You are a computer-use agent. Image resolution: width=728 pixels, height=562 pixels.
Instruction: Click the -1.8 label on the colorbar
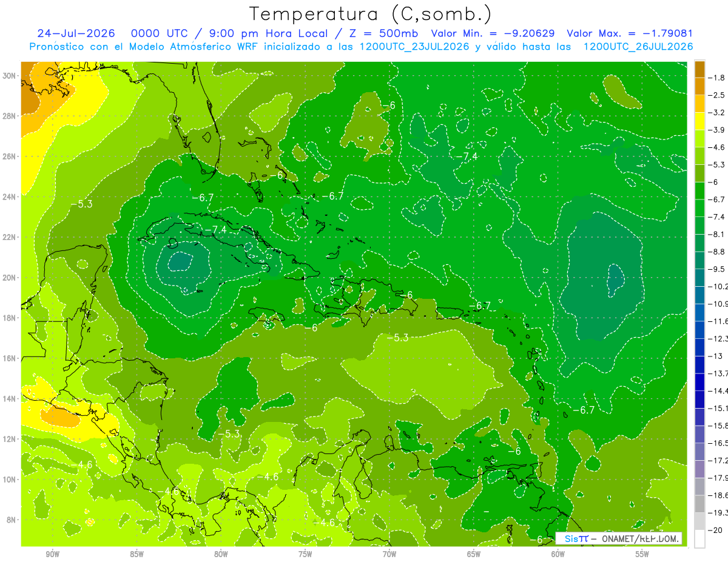pos(716,78)
